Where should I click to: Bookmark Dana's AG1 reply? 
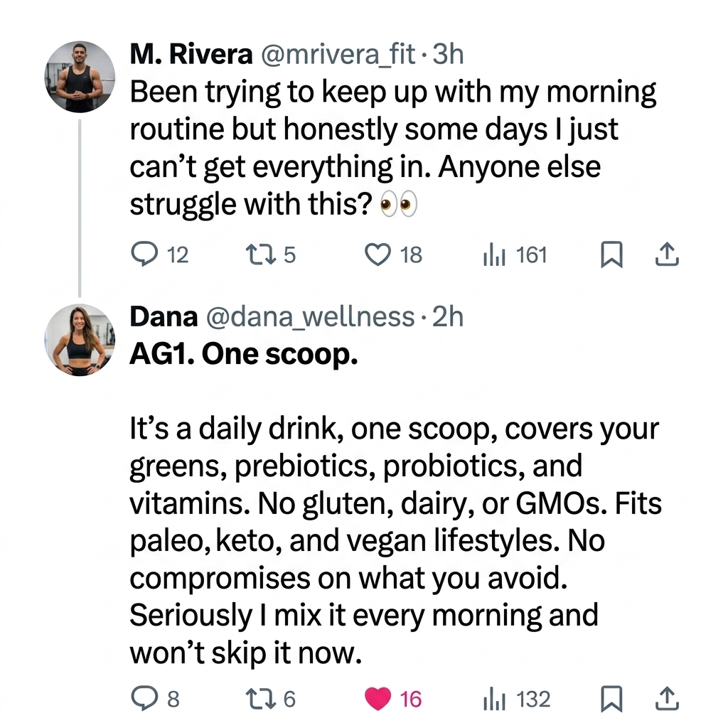click(x=611, y=699)
